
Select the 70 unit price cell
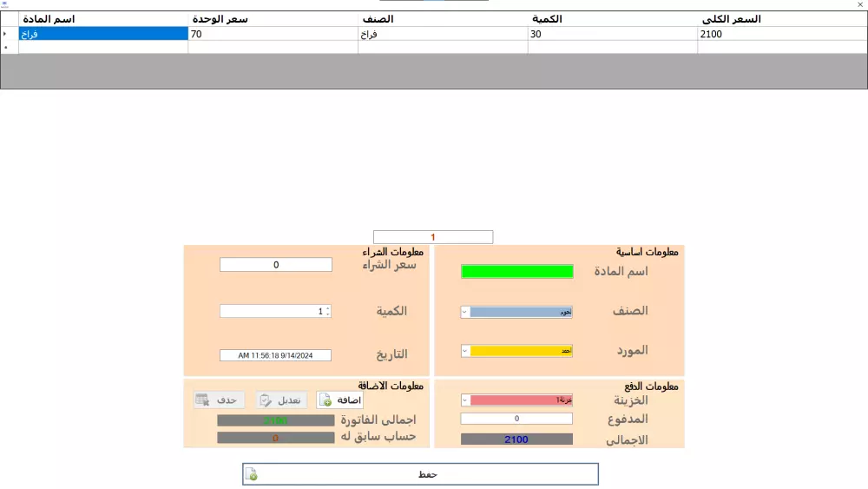click(273, 34)
